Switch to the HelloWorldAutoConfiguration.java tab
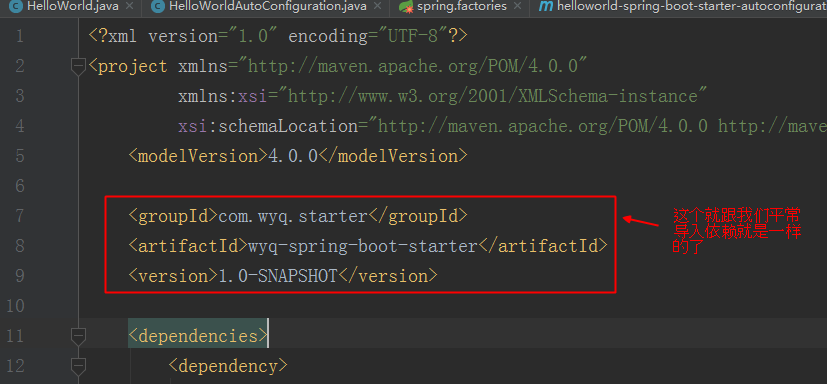The height and width of the screenshot is (384, 827). (x=267, y=6)
